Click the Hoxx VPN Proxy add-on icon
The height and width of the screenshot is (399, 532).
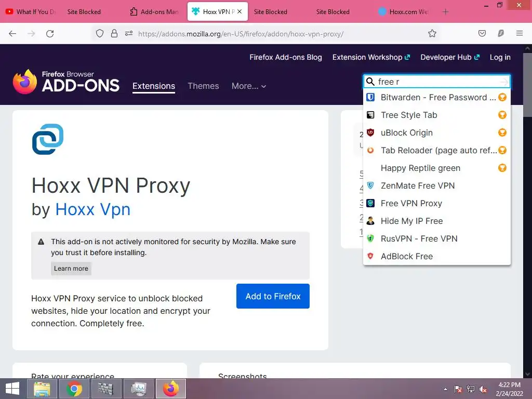pyautogui.click(x=47, y=139)
